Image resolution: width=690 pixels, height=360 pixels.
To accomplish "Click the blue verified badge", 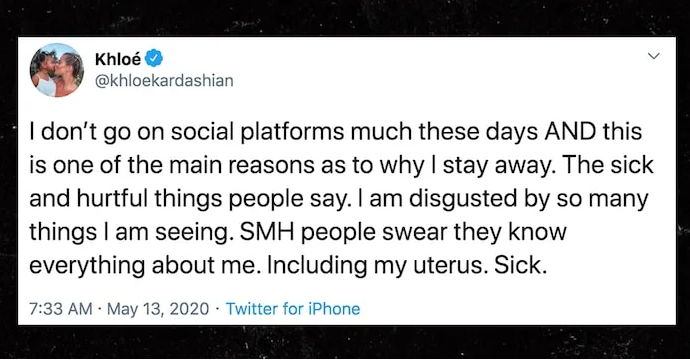I will pyautogui.click(x=154, y=59).
